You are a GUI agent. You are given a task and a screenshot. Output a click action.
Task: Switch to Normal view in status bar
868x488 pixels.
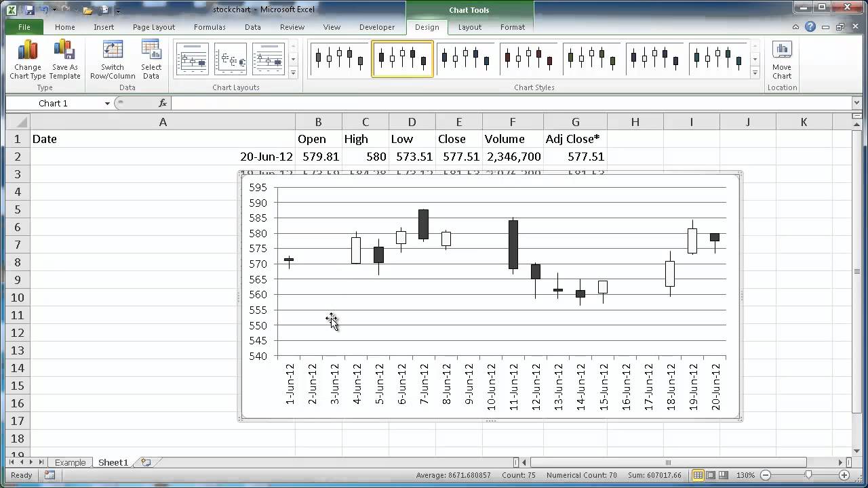click(x=698, y=475)
